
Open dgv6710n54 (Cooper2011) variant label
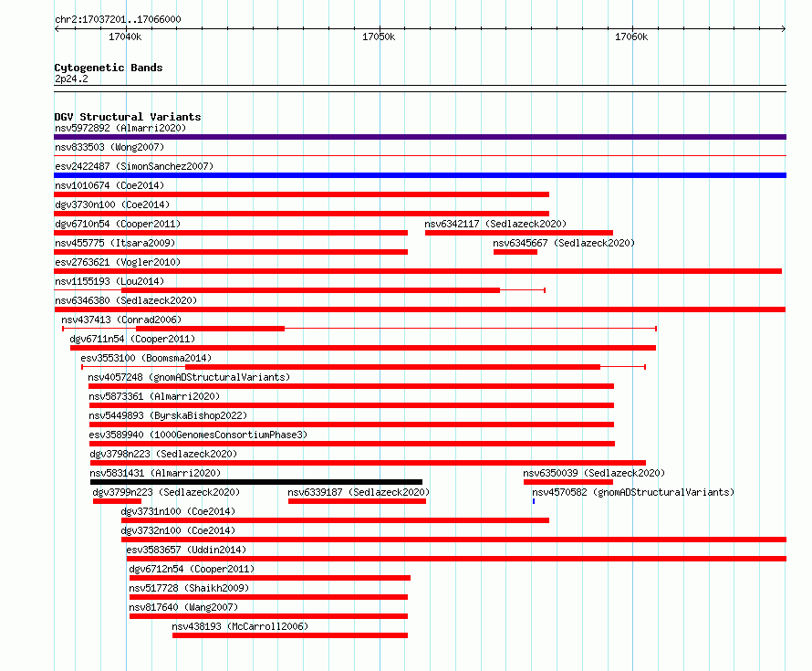coord(118,224)
